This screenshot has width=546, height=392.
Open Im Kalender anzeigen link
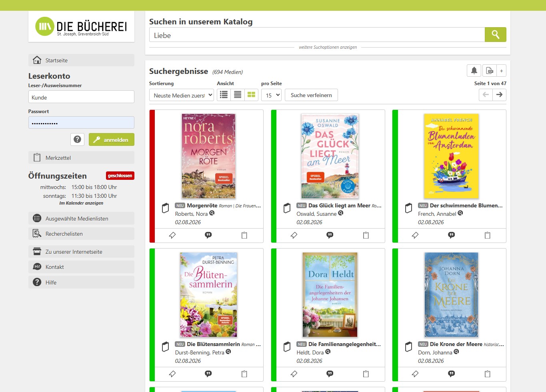click(x=81, y=203)
